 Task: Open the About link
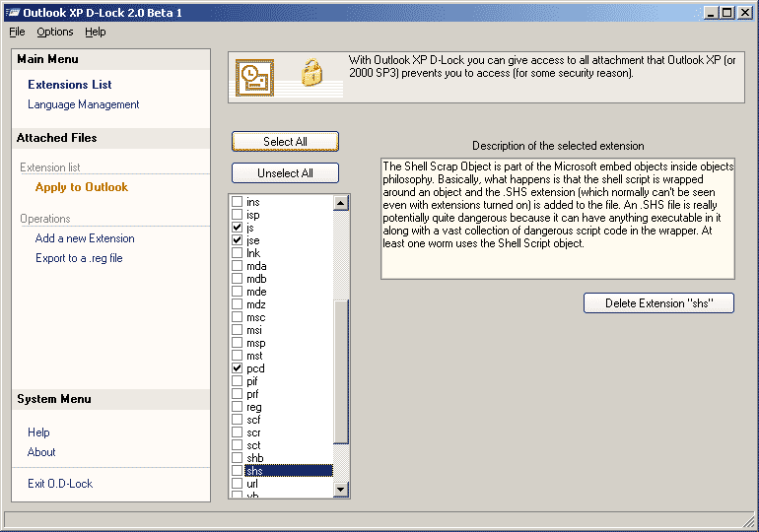point(41,452)
